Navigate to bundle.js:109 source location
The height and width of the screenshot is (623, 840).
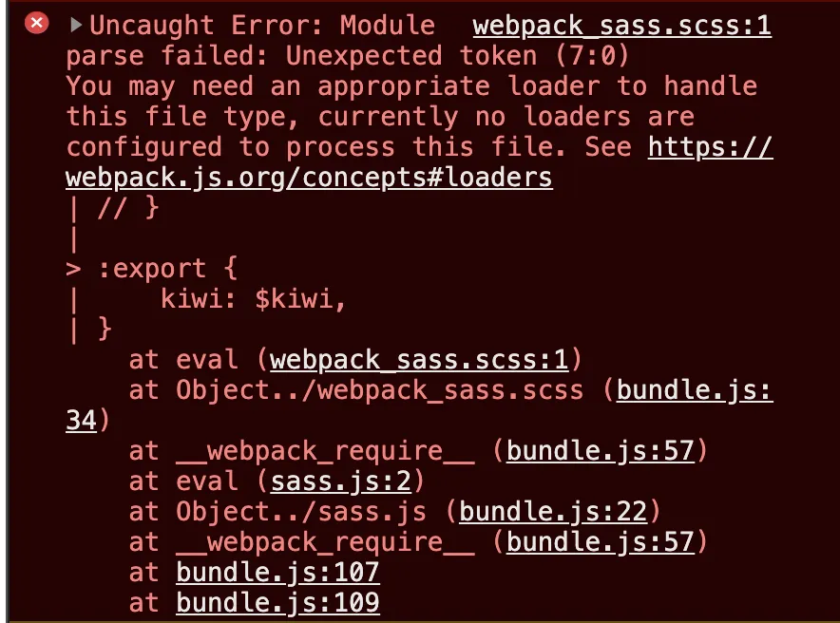277,603
